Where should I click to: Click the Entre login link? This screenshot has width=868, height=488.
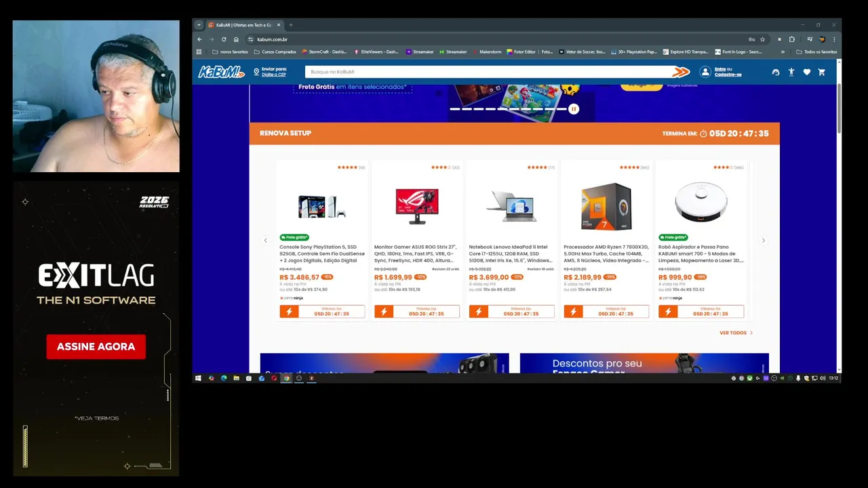(x=720, y=69)
